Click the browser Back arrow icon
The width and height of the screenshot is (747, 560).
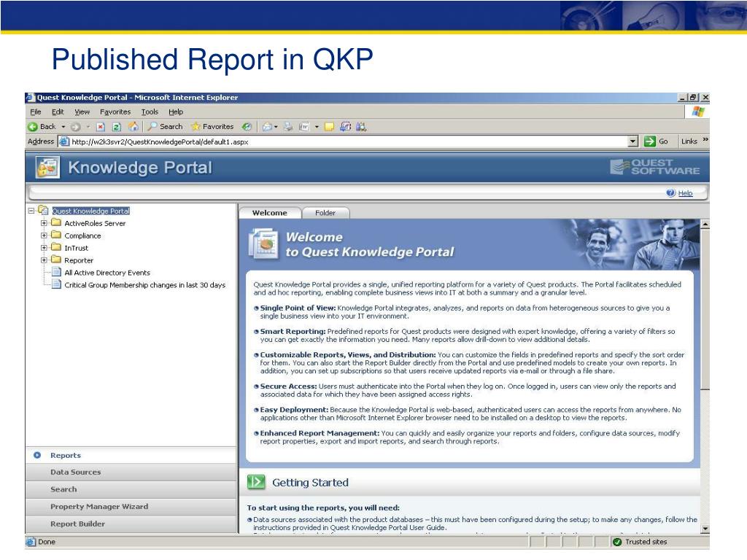pos(33,127)
